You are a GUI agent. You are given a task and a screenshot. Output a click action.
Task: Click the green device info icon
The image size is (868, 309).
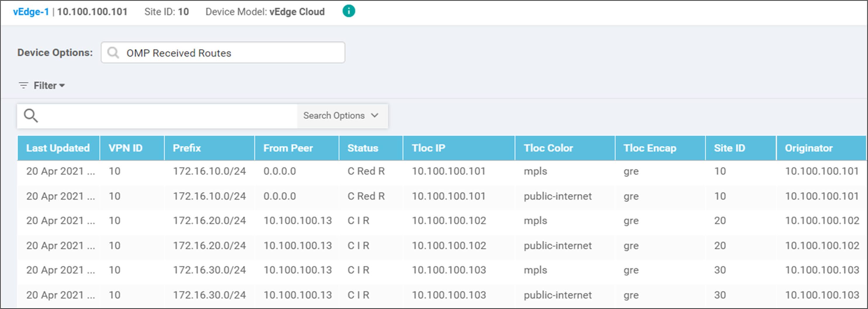349,11
